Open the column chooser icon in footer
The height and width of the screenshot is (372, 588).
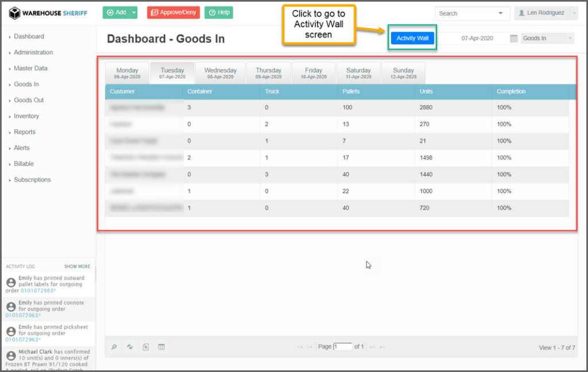pos(161,347)
